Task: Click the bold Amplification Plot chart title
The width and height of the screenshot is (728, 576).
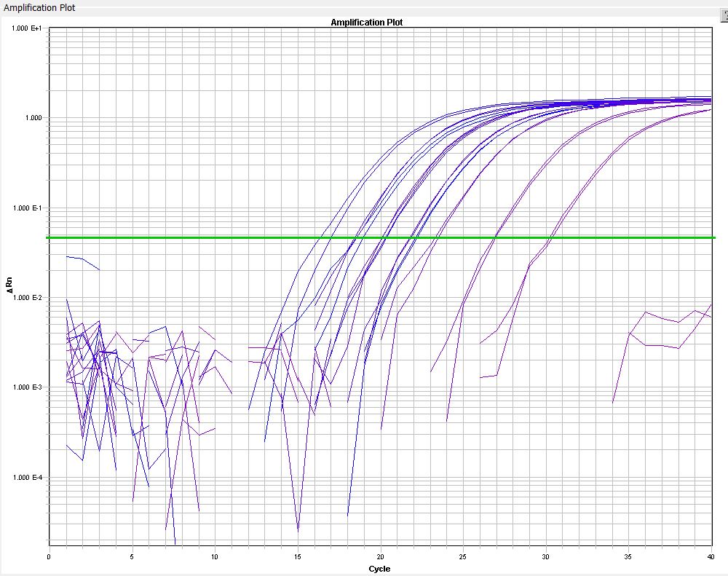Action: click(366, 23)
